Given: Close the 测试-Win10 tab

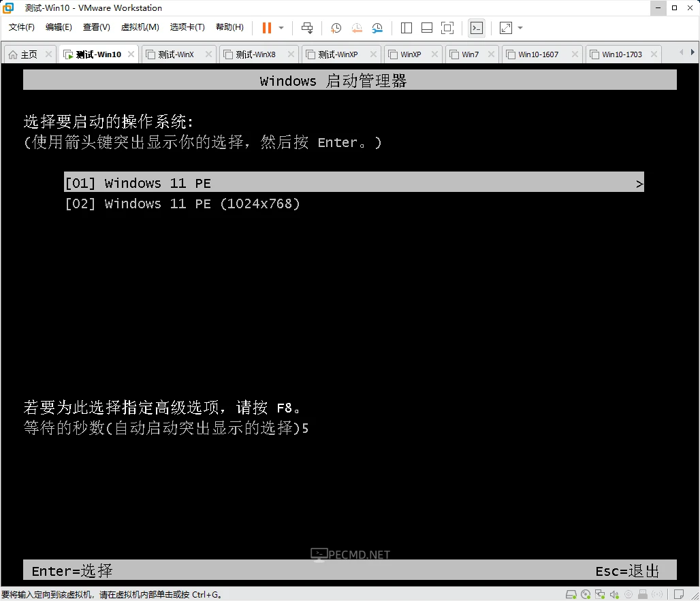Looking at the screenshot, I should tap(131, 54).
